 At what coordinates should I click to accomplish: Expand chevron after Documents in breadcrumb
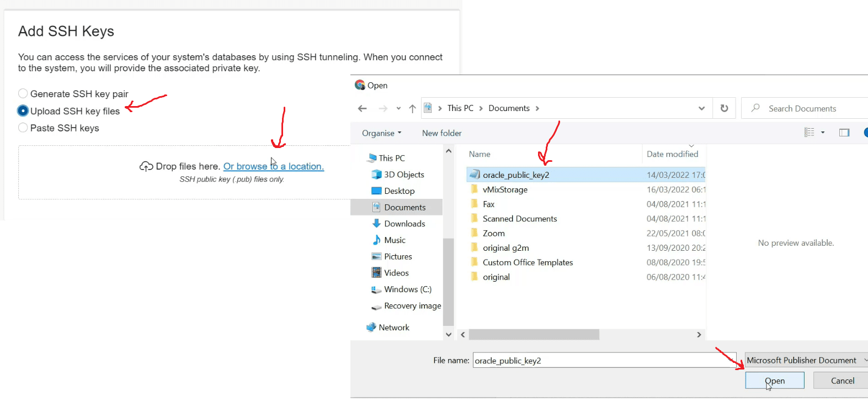coord(537,108)
